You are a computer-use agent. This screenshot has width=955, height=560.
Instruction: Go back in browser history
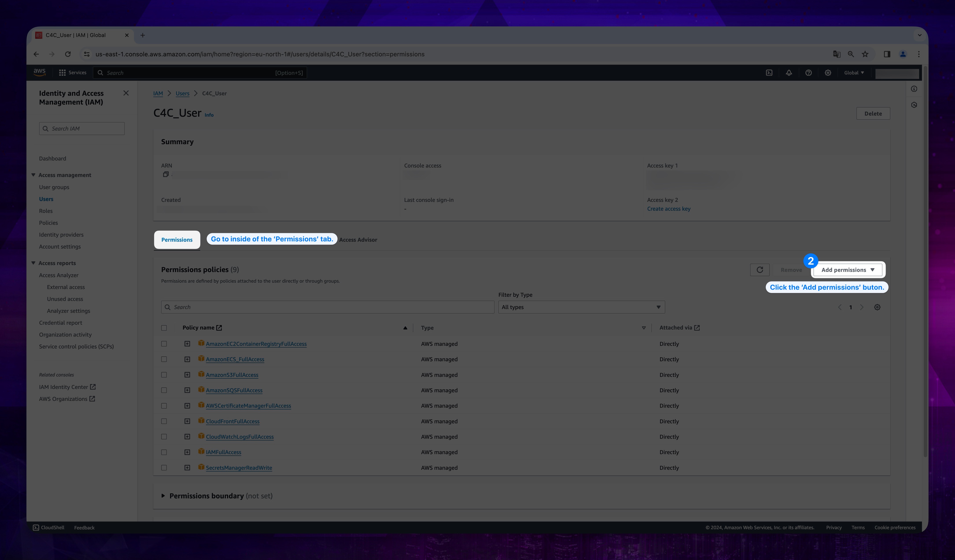pyautogui.click(x=36, y=54)
